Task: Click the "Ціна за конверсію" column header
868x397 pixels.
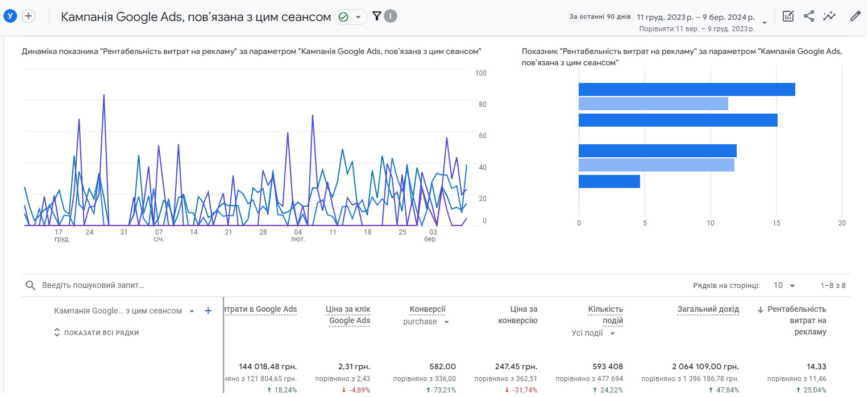Action: (517, 315)
